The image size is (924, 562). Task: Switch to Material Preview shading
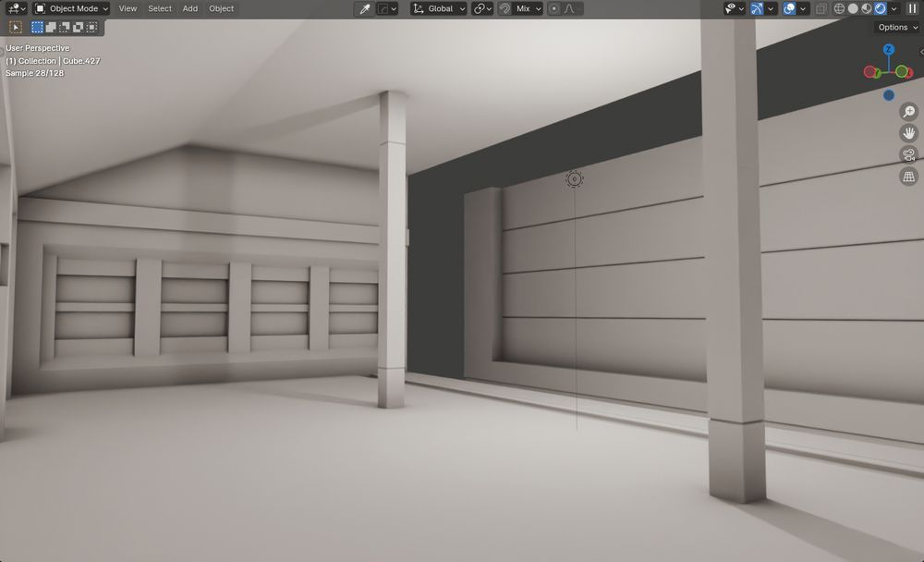coord(867,8)
